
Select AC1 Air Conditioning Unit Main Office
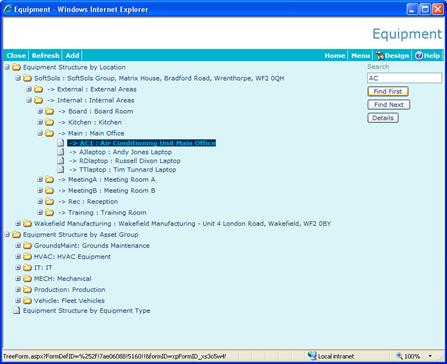tap(142, 143)
